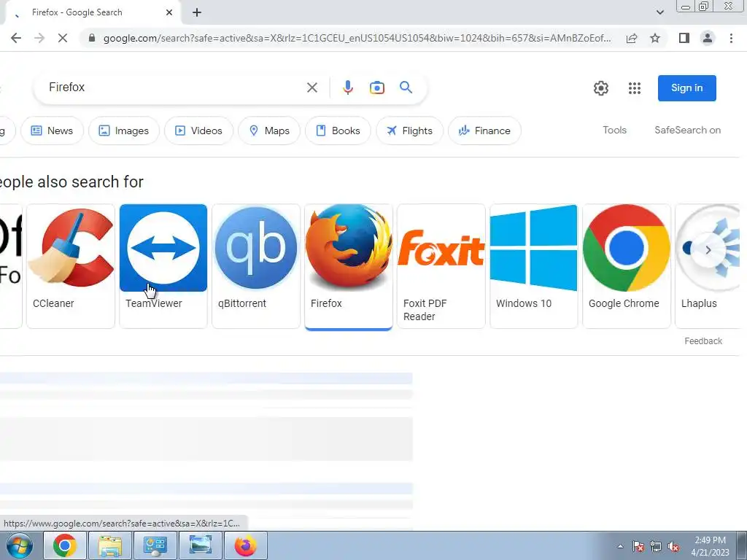Click the address bar URL

(x=357, y=38)
